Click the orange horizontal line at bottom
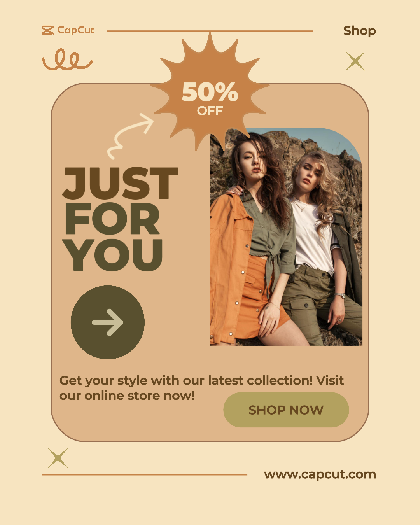This screenshot has width=420, height=525. pyautogui.click(x=145, y=474)
